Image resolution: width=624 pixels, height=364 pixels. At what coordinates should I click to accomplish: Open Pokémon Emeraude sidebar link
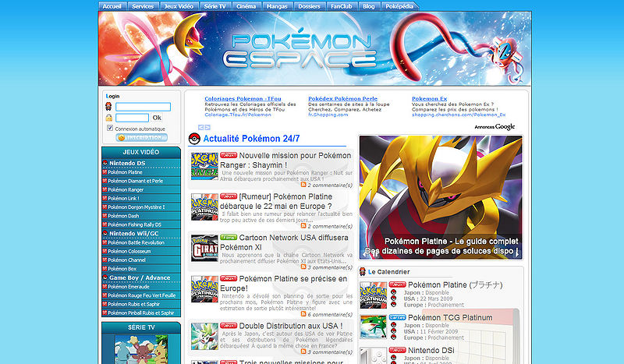tap(129, 287)
